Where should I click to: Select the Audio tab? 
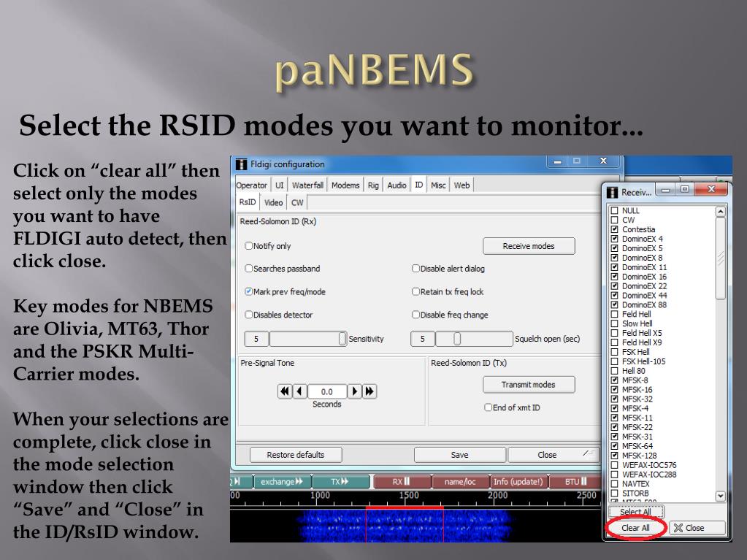click(397, 185)
